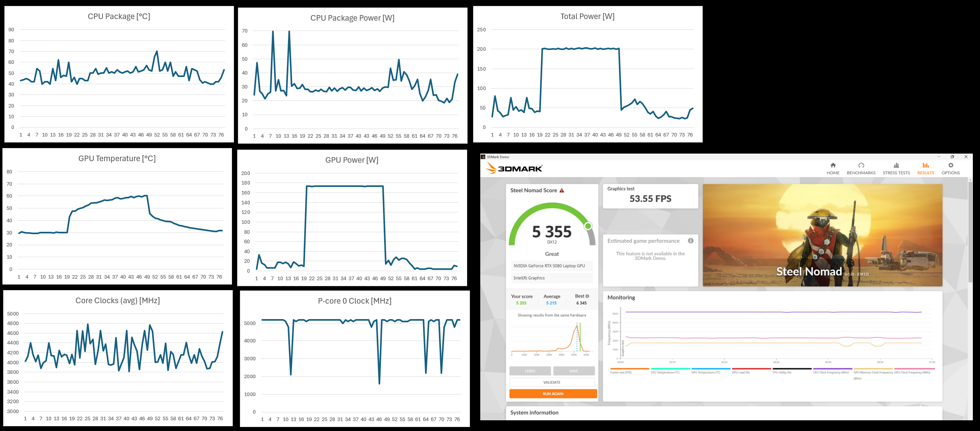Click the Steel Nomad artwork thumbnail
This screenshot has width=980, height=431.
tap(822, 235)
